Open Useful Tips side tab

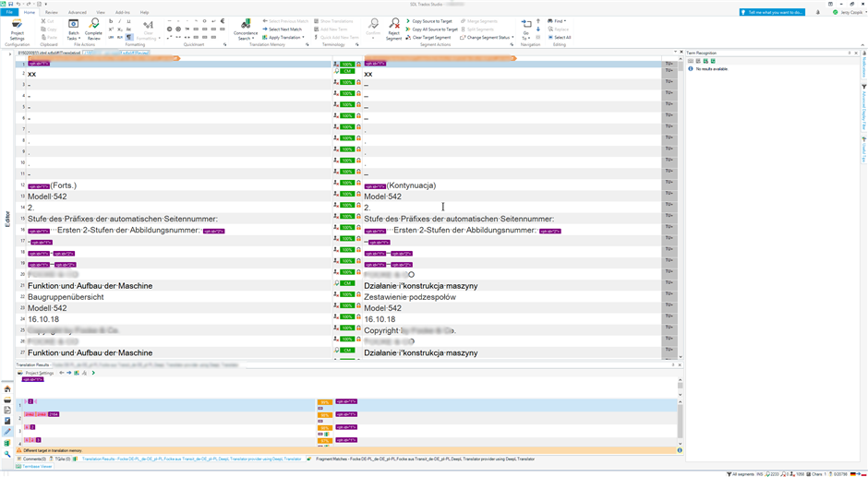tap(863, 149)
